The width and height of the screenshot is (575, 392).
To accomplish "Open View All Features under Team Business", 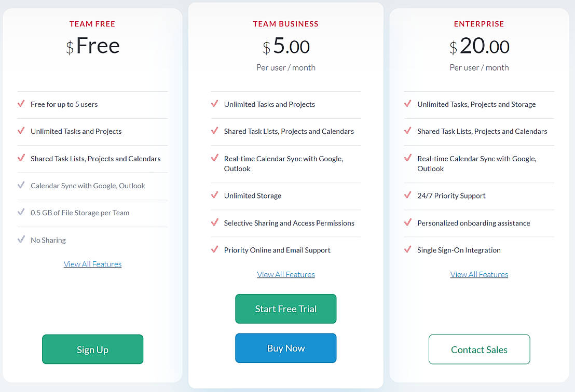I will click(285, 274).
